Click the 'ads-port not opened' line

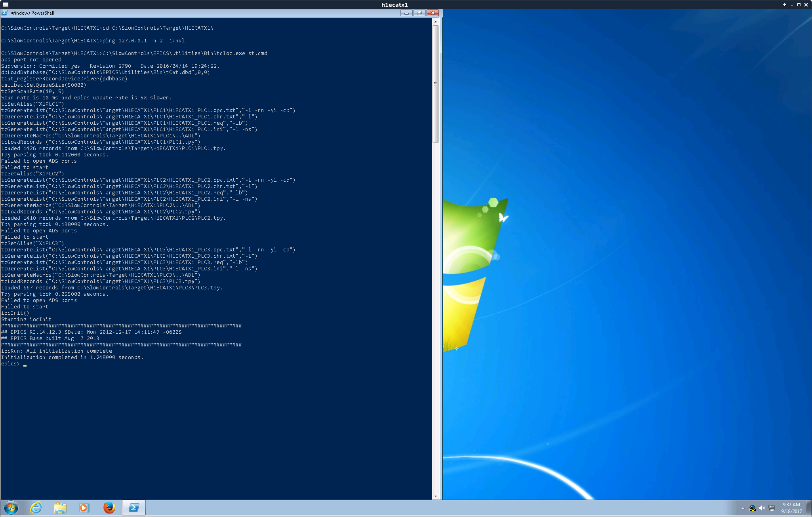tap(31, 60)
